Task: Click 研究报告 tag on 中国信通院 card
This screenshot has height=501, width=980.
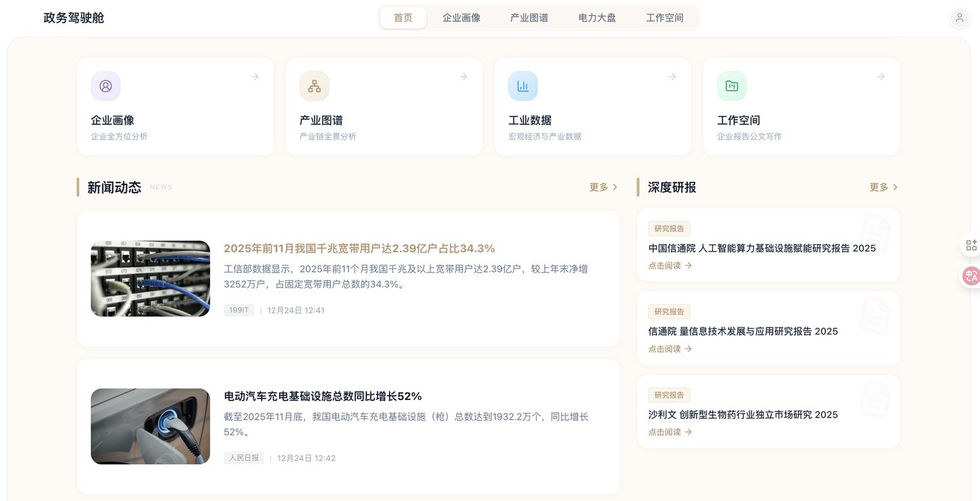Action: (669, 228)
